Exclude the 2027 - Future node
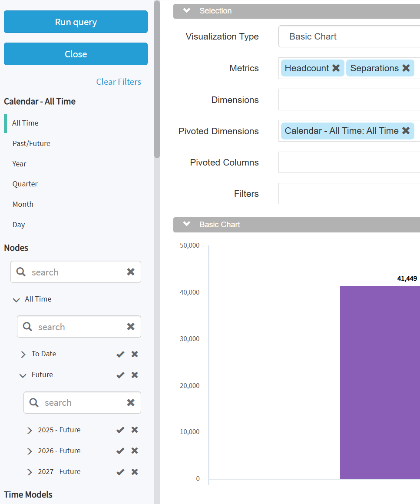Viewport: 420px width, 504px height. click(x=135, y=472)
